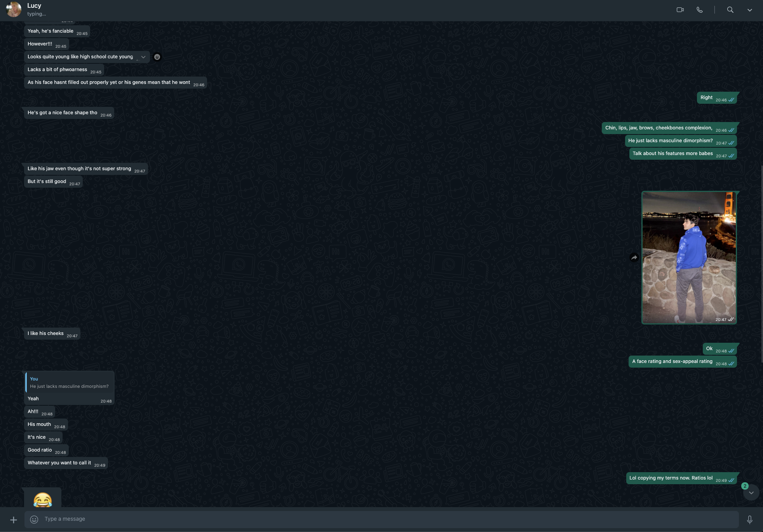Image resolution: width=763 pixels, height=532 pixels.
Task: Start a voice call with Lucy
Action: coord(699,10)
